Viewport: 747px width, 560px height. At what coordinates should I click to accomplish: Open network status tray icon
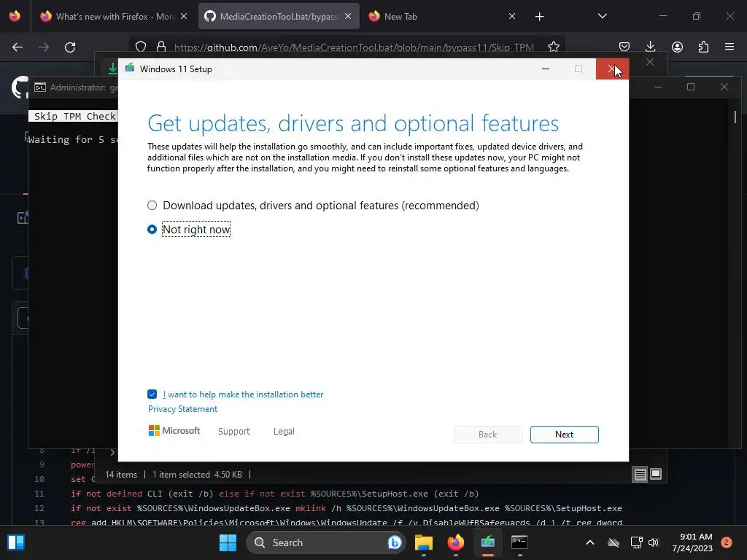coord(636,542)
